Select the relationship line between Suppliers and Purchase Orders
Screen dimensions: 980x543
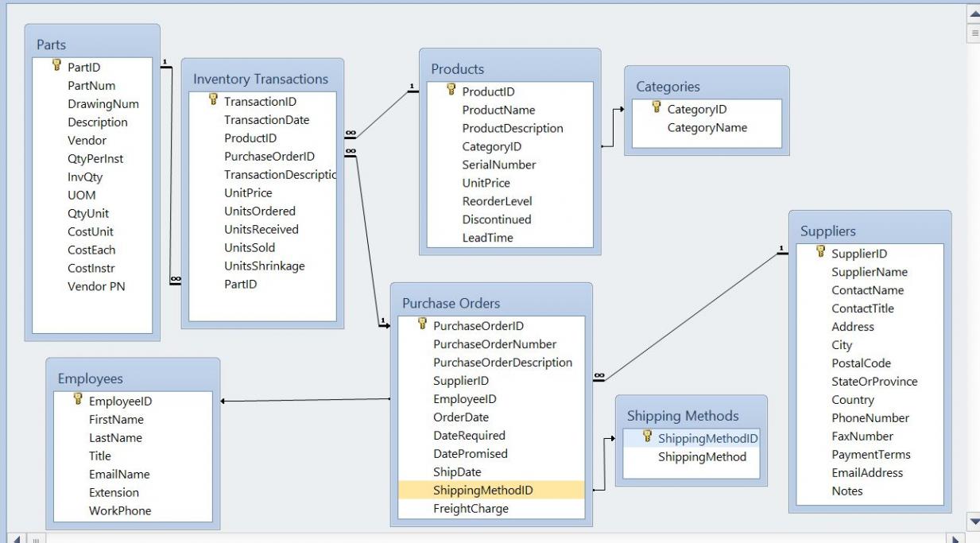pos(690,316)
